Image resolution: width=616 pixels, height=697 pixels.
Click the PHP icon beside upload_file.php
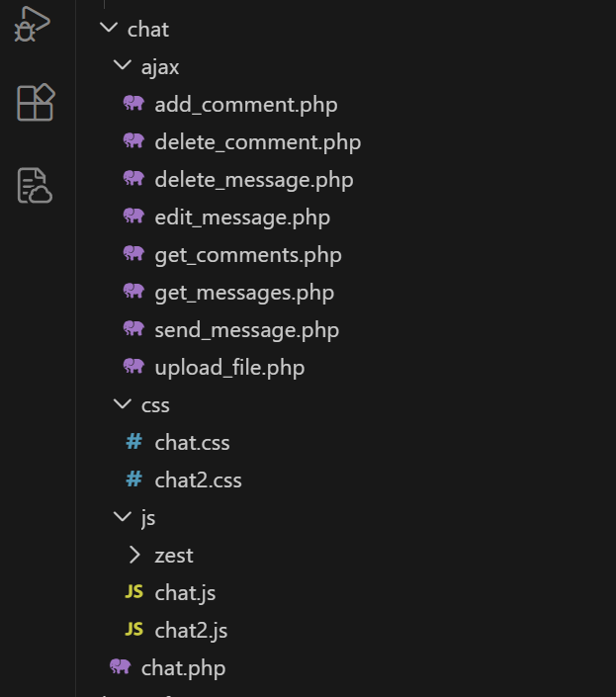(x=133, y=367)
